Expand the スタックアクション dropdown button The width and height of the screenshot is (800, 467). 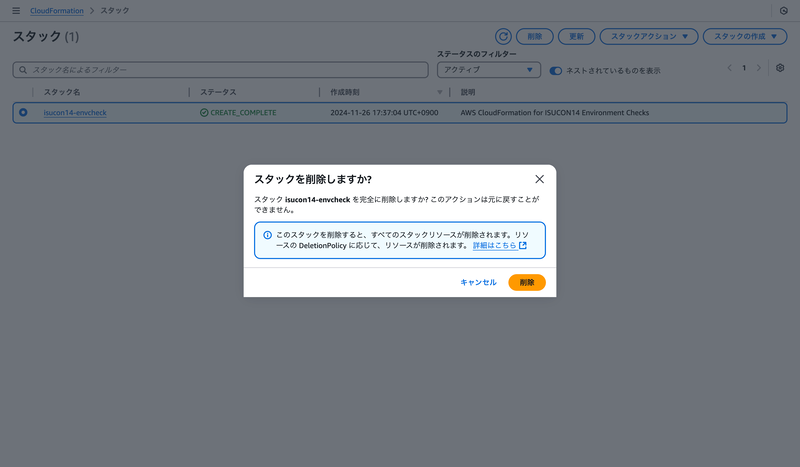point(648,36)
